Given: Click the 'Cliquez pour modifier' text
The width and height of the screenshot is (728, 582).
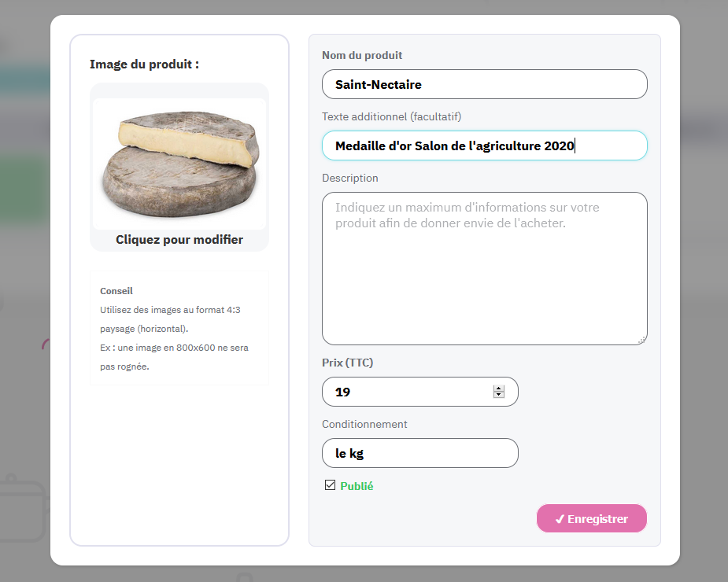Looking at the screenshot, I should [179, 240].
